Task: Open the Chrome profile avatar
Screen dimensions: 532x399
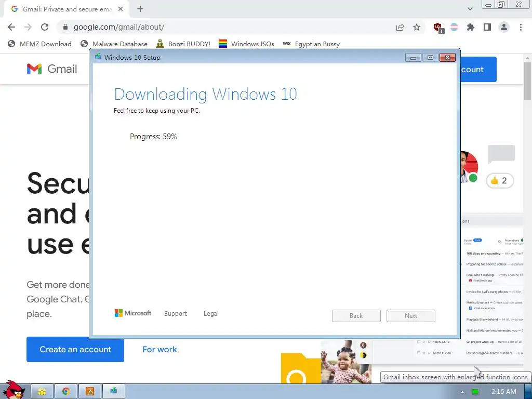Action: [x=504, y=27]
